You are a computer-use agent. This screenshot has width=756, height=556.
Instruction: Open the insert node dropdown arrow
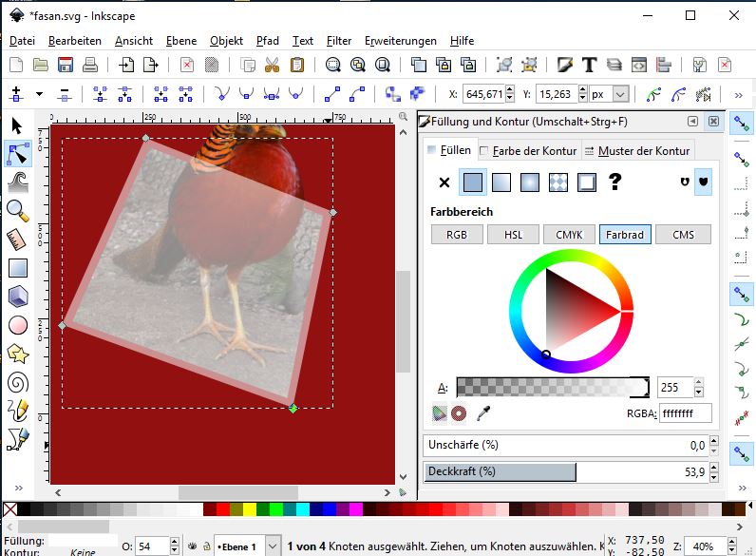pos(39,94)
